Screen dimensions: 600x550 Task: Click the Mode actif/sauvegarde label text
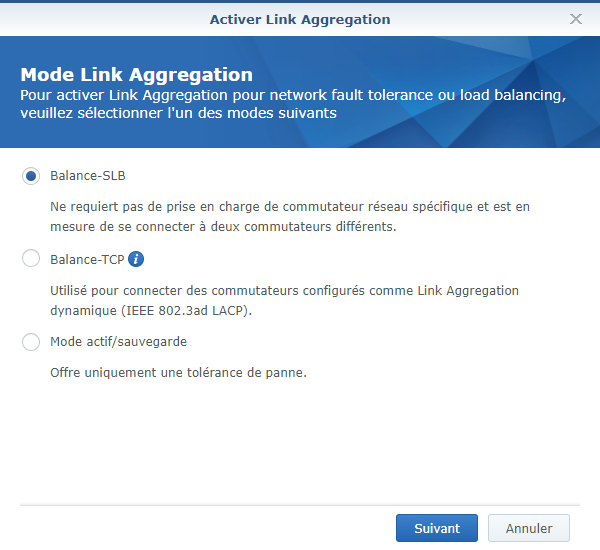pos(119,341)
